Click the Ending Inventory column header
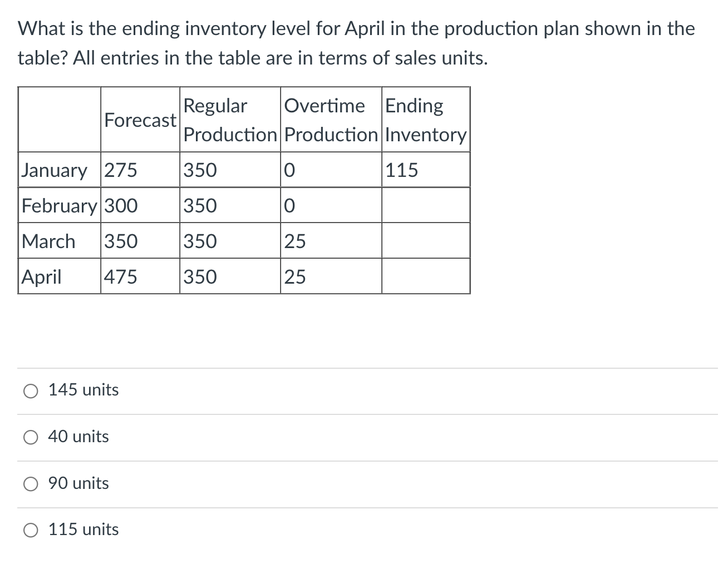 425,119
